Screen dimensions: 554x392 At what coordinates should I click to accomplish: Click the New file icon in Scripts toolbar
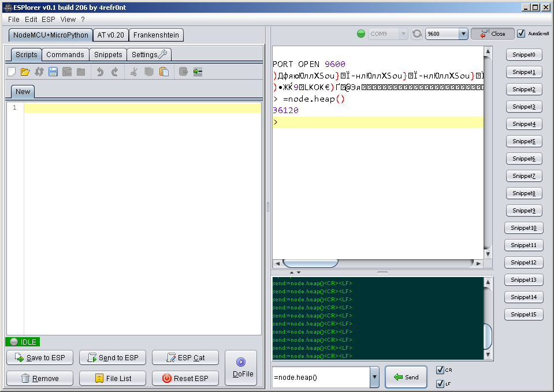pos(12,72)
